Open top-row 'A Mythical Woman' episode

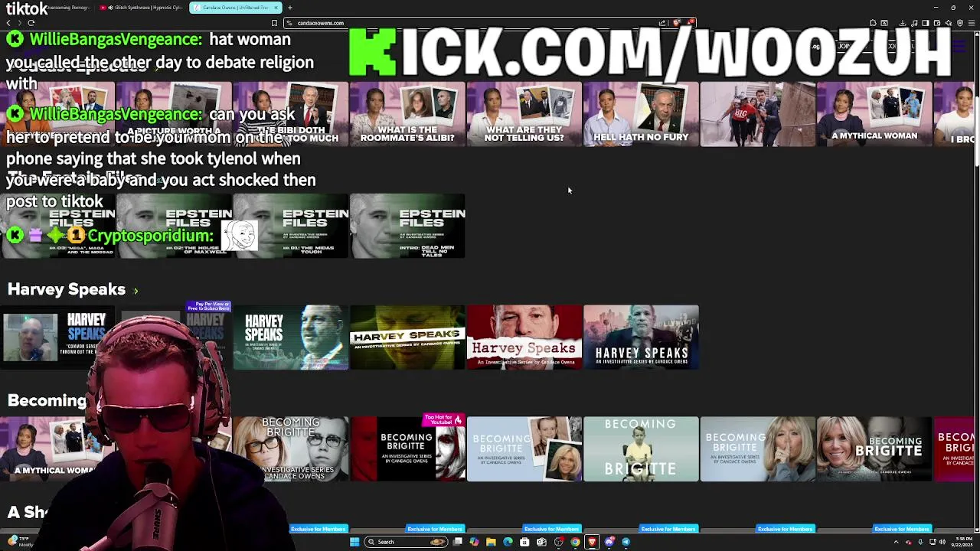coord(874,114)
